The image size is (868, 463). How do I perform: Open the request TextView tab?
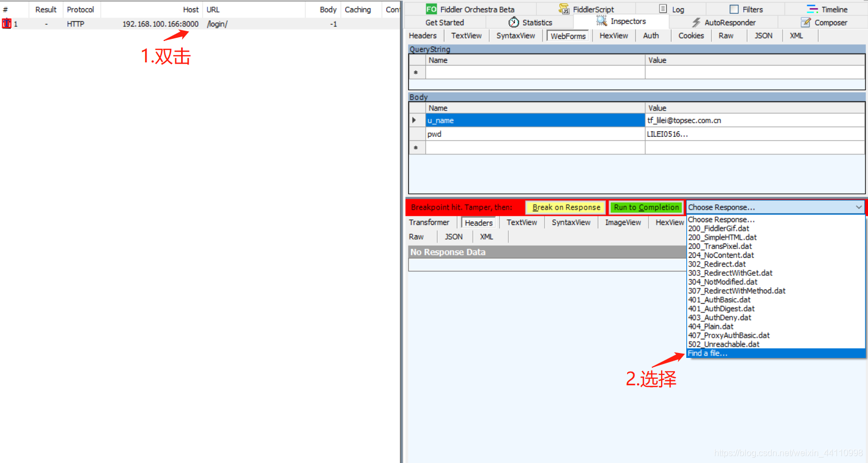coord(466,36)
